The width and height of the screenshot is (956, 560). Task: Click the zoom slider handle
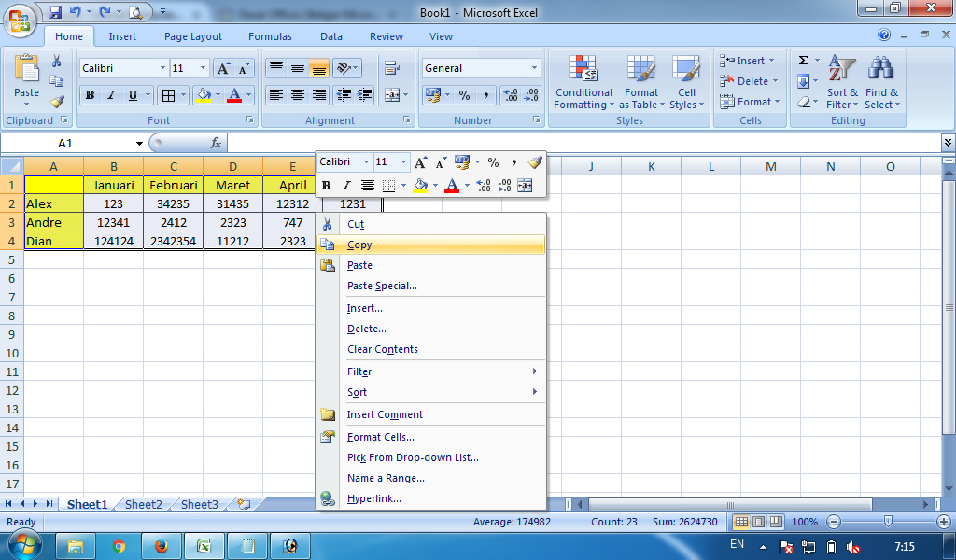(889, 522)
